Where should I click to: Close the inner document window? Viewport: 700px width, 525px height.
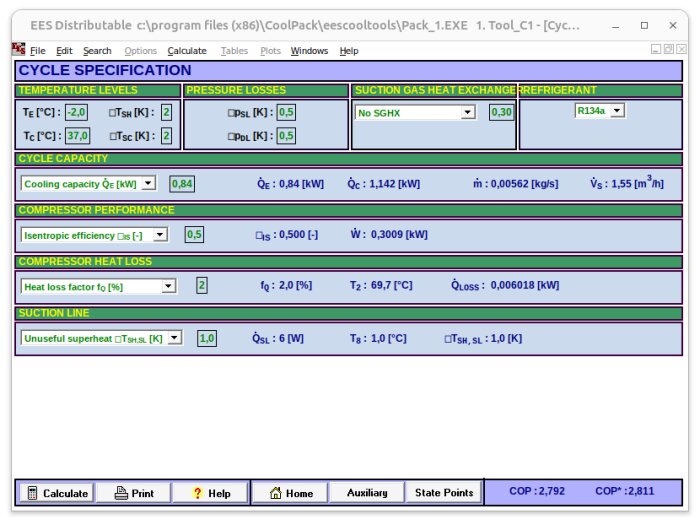click(x=681, y=49)
